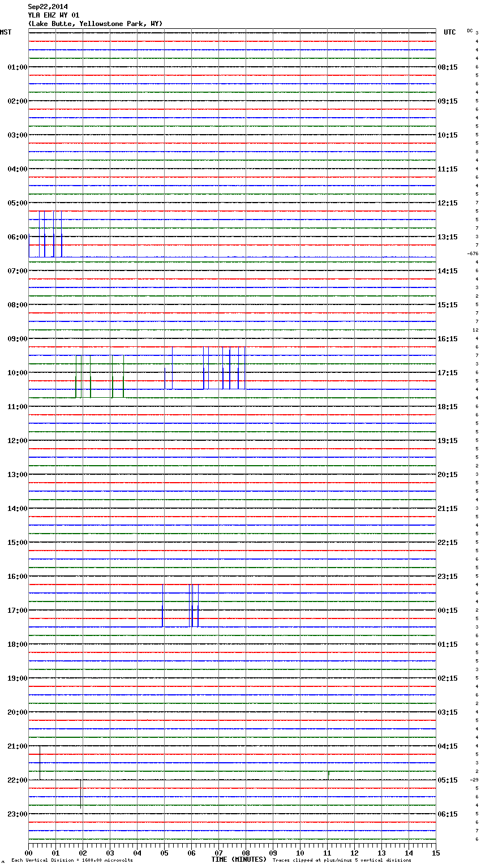481x868 pixels.
Task: Select the 17:00 MST time label
Action: (18, 611)
